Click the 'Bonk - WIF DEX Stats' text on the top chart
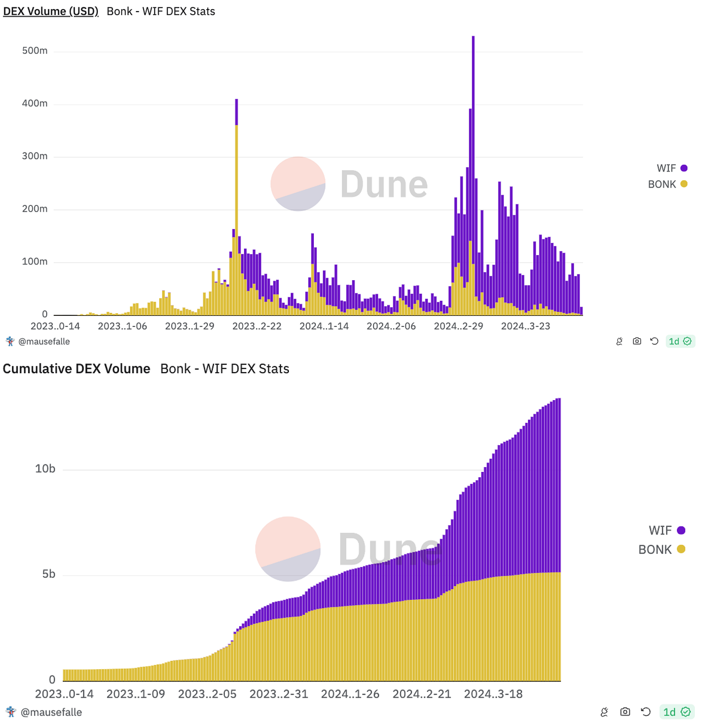 point(161,11)
